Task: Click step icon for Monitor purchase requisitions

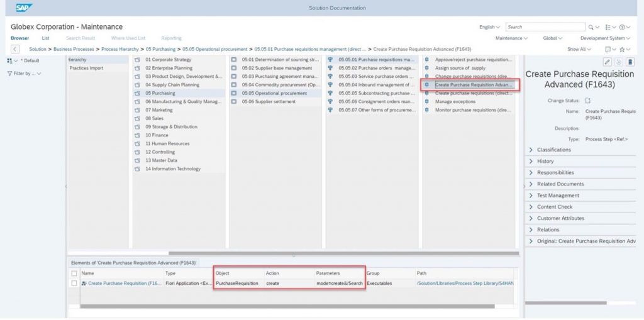Action: 427,110
